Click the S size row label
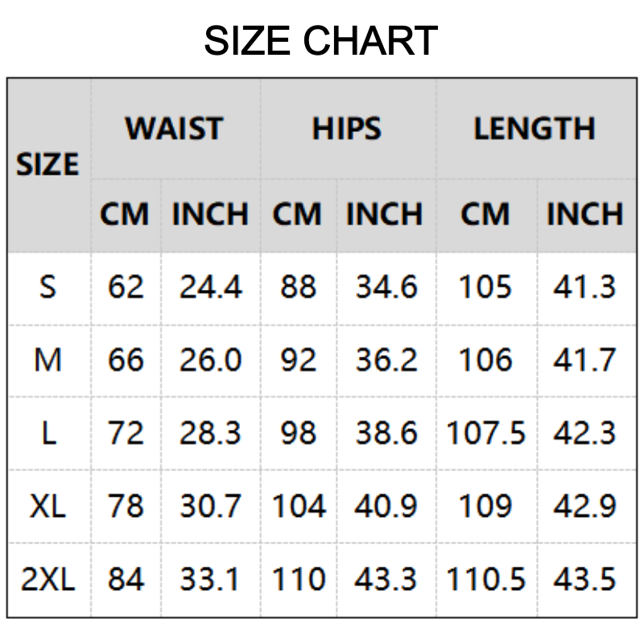Screen dimensions: 644x644 [x=47, y=287]
